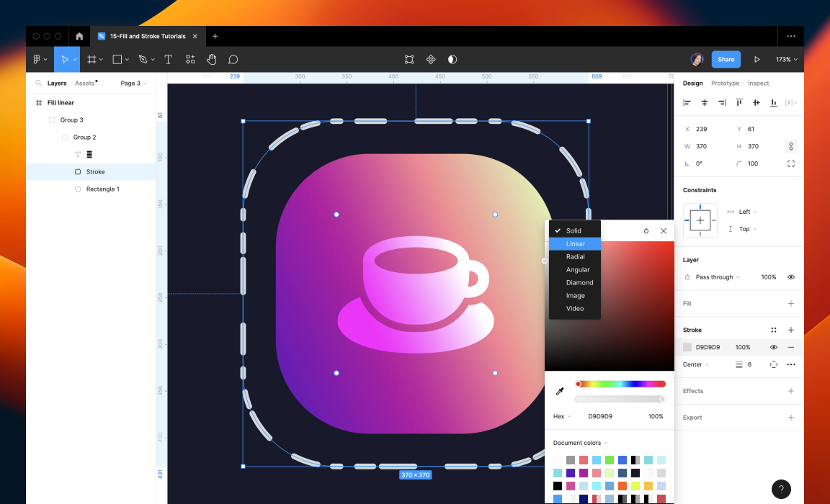The height and width of the screenshot is (504, 830).
Task: Open stroke position Center dropdown
Action: click(695, 364)
